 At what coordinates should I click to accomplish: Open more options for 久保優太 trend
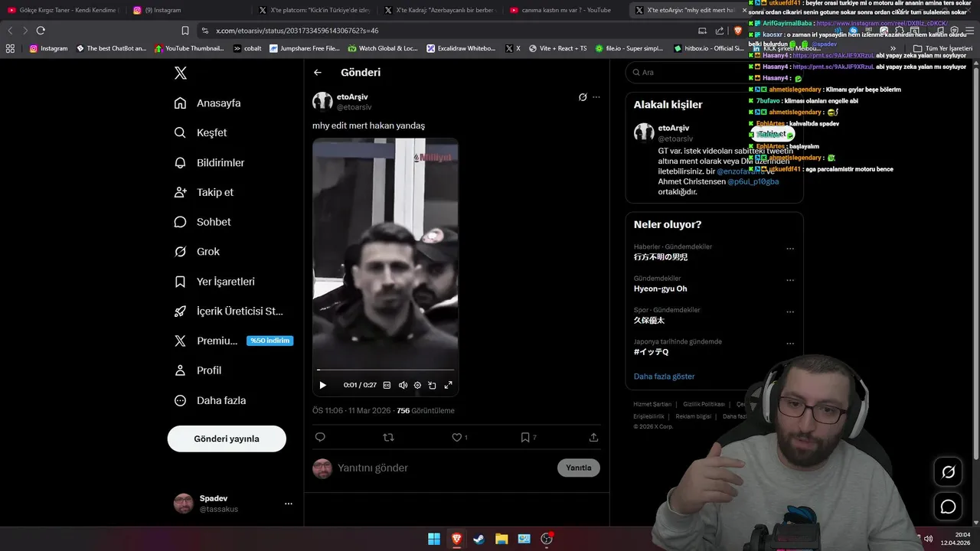790,311
